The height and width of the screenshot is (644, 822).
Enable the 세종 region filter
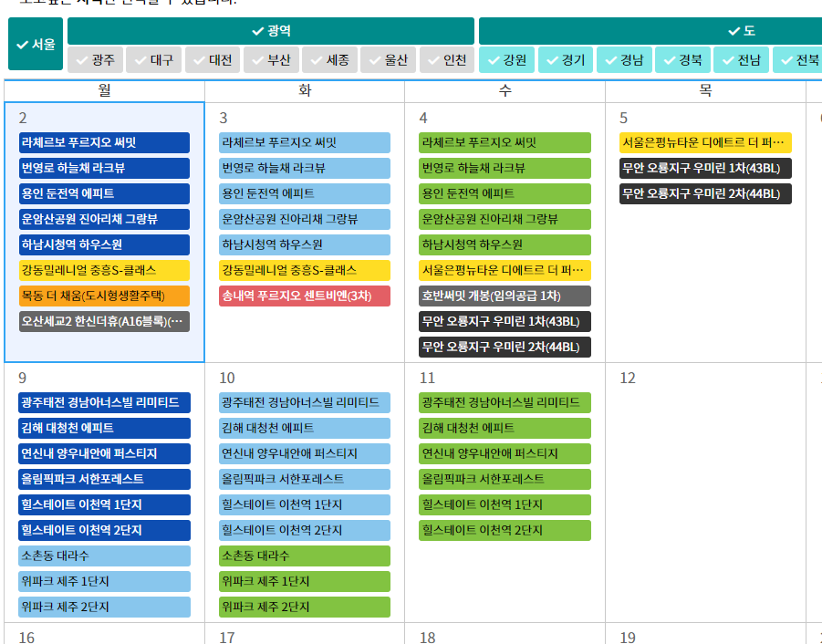[x=329, y=60]
